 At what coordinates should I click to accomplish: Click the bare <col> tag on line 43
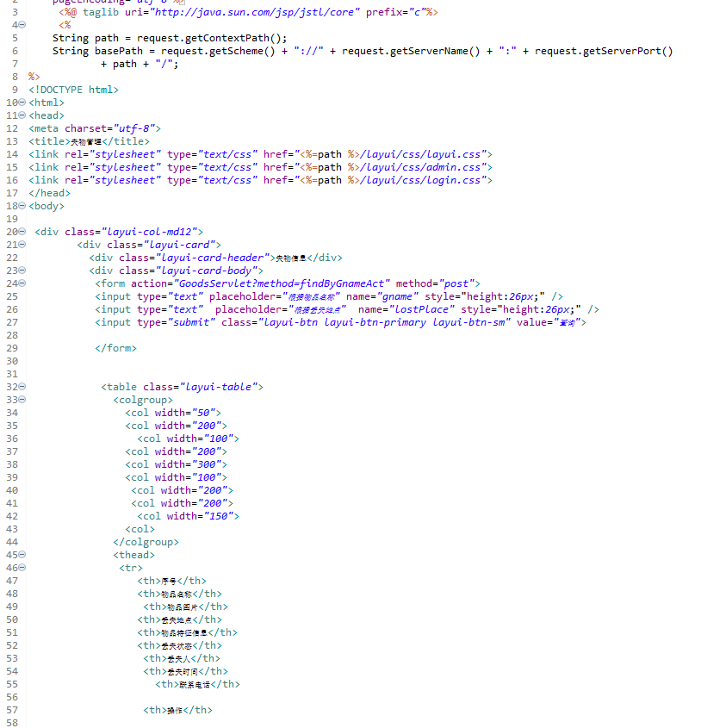140,529
